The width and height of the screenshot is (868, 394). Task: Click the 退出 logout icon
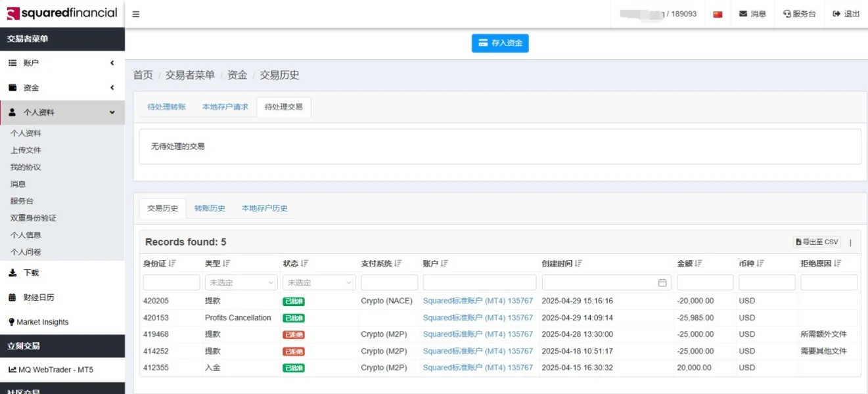pos(836,14)
